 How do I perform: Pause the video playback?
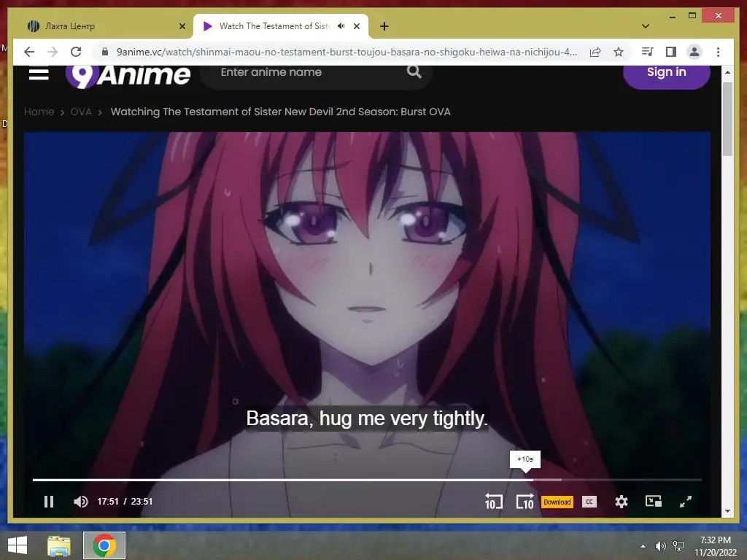49,502
